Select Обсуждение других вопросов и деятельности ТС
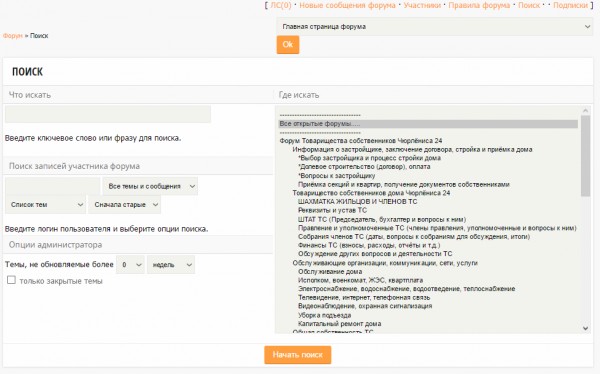The image size is (600, 374). coord(375,254)
